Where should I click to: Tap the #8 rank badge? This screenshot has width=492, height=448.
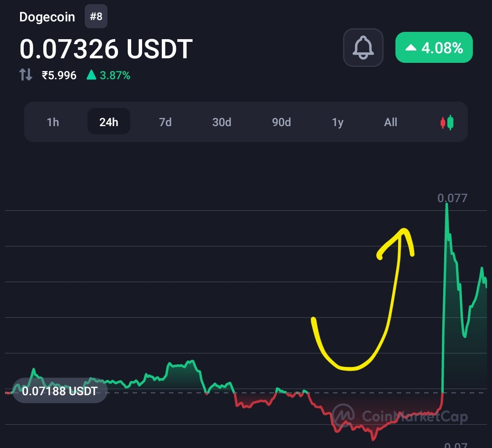coord(96,16)
